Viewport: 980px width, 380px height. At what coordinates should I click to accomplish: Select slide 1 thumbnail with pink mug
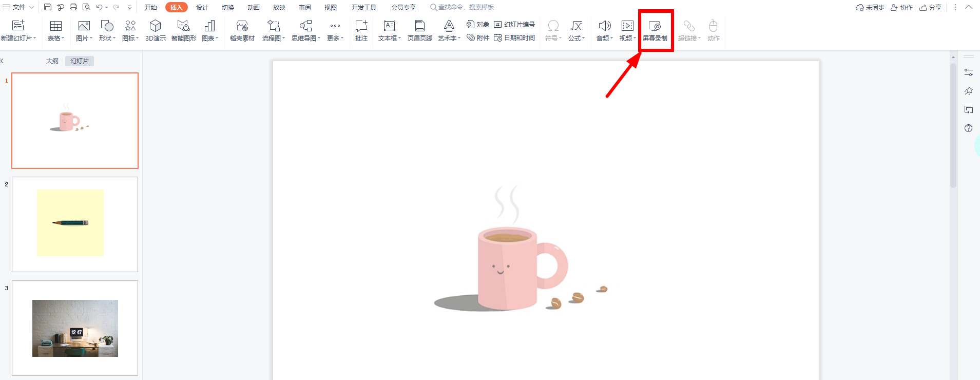coord(75,121)
